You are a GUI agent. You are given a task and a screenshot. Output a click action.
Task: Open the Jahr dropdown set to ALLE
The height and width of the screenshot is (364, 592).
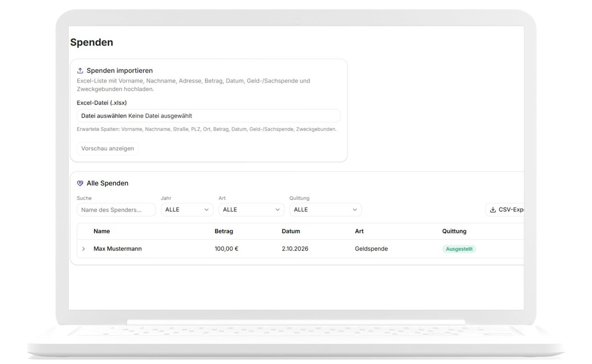187,210
